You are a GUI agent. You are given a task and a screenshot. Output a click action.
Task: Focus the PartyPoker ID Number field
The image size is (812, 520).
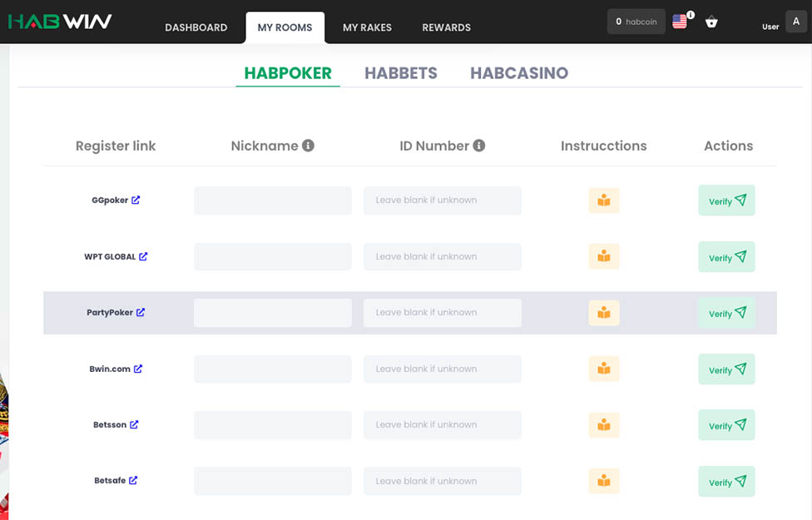point(443,313)
